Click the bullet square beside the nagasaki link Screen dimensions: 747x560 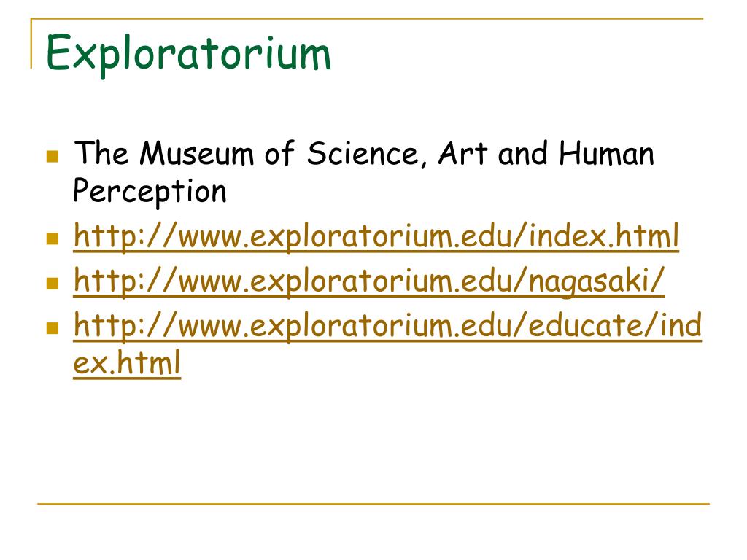coord(53,283)
